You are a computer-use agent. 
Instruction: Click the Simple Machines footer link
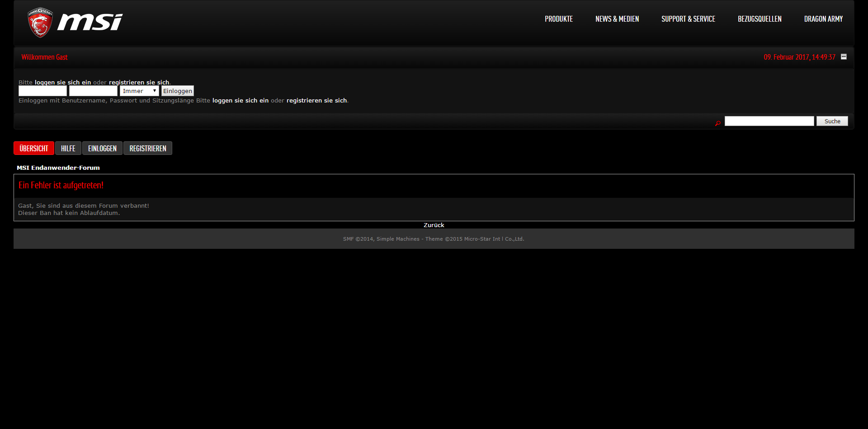point(398,239)
